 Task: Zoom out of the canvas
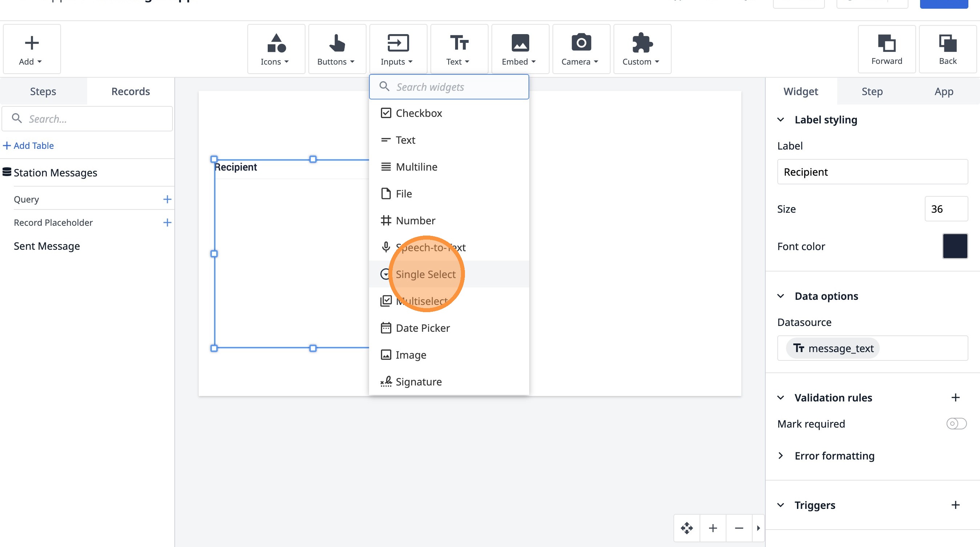click(x=739, y=528)
